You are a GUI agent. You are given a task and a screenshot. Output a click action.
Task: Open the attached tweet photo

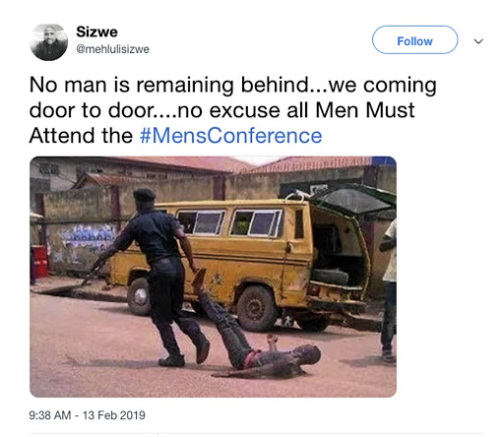[x=213, y=277]
